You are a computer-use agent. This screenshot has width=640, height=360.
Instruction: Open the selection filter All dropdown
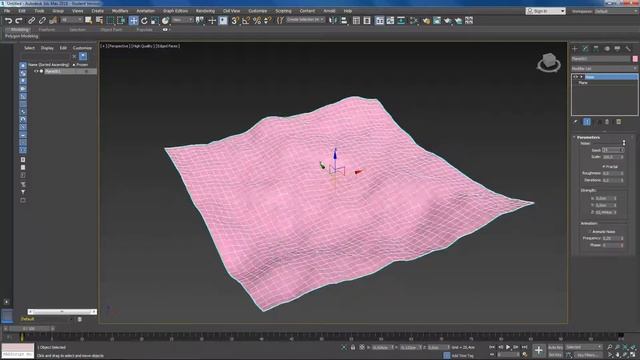(71, 20)
